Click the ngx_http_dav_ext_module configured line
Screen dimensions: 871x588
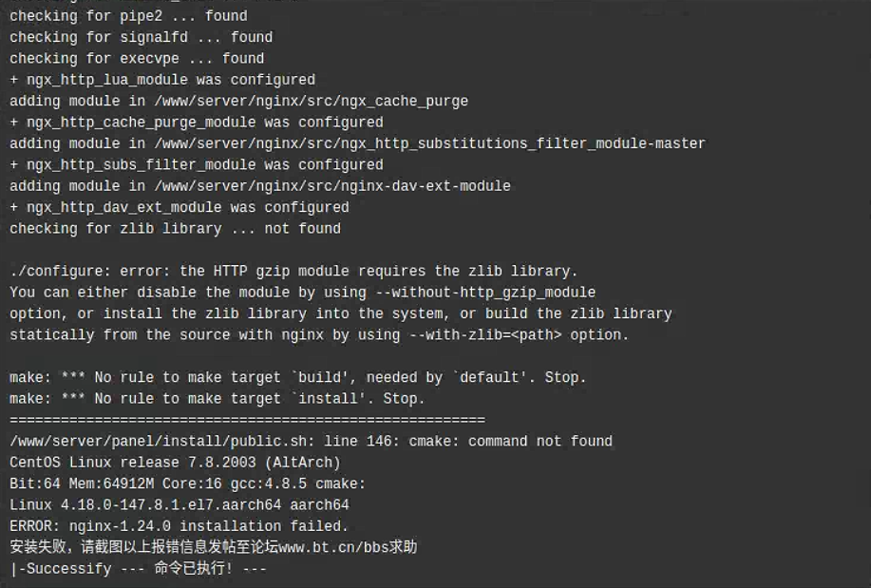[x=180, y=207]
